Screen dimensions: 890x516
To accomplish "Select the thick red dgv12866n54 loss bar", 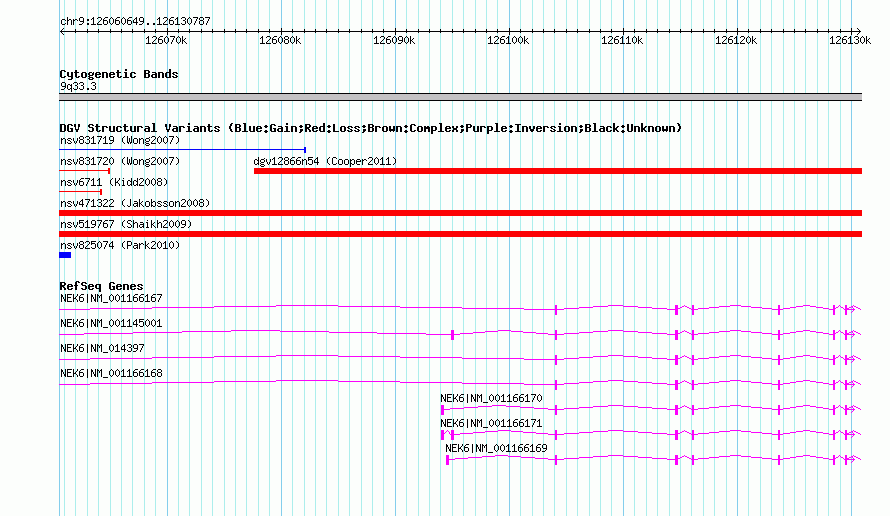I will 558,171.
